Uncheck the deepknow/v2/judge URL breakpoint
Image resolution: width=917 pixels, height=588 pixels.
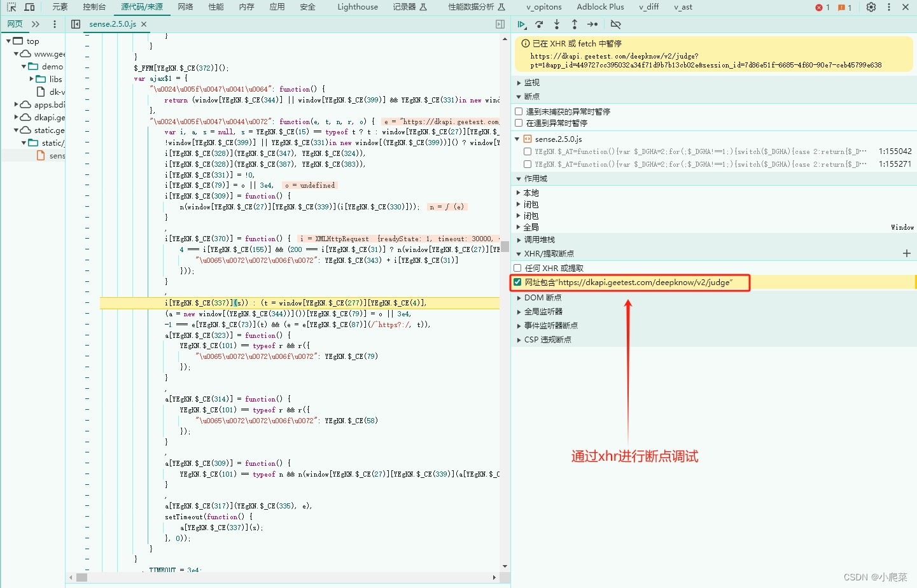point(517,282)
